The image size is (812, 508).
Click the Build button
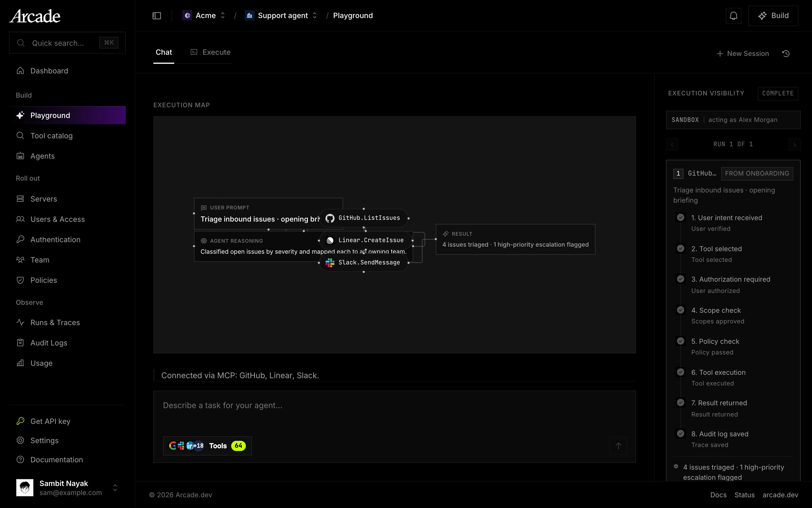coord(773,16)
